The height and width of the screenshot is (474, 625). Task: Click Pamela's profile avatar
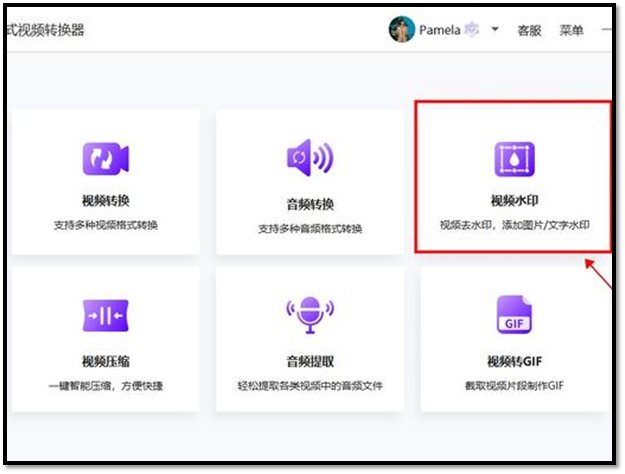pyautogui.click(x=402, y=29)
